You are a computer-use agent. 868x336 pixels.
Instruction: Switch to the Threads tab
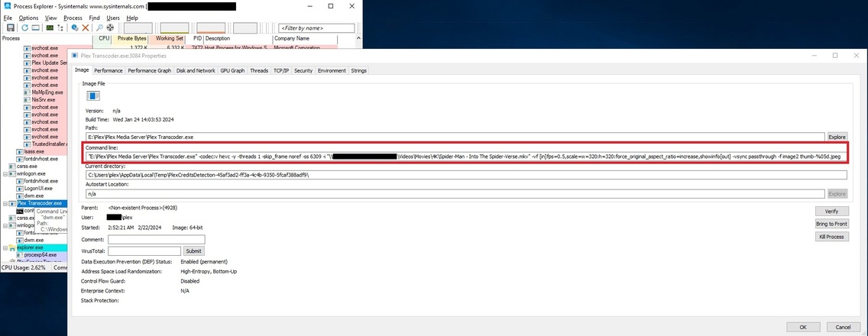pos(259,71)
